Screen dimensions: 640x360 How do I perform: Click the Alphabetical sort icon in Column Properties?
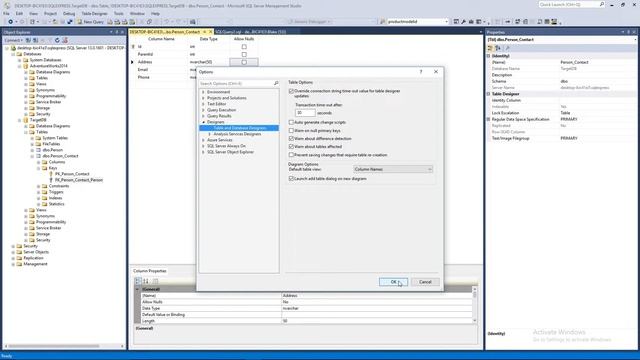coord(146,281)
